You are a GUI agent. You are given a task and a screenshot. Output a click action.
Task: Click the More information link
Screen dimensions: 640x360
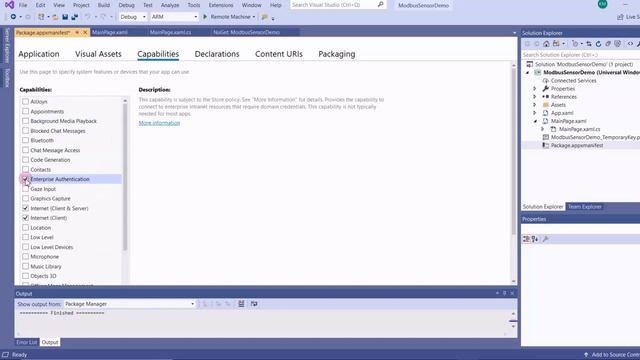point(159,123)
